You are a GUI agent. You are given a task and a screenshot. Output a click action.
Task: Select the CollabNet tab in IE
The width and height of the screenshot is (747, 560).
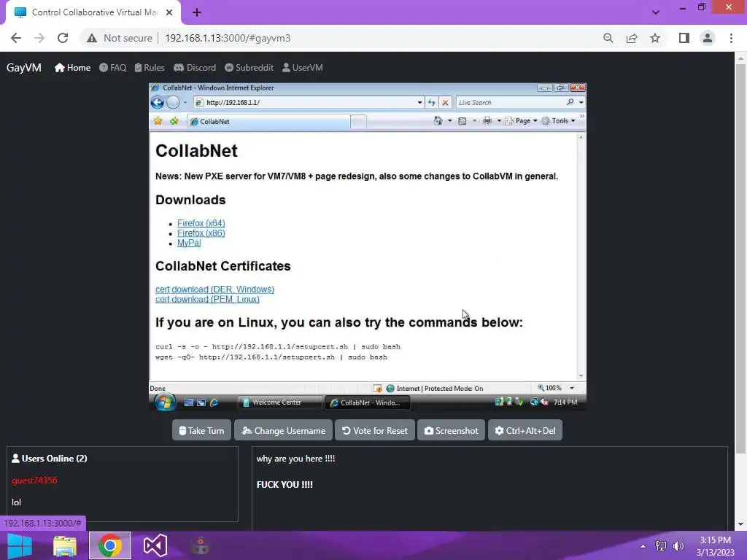[x=268, y=122]
